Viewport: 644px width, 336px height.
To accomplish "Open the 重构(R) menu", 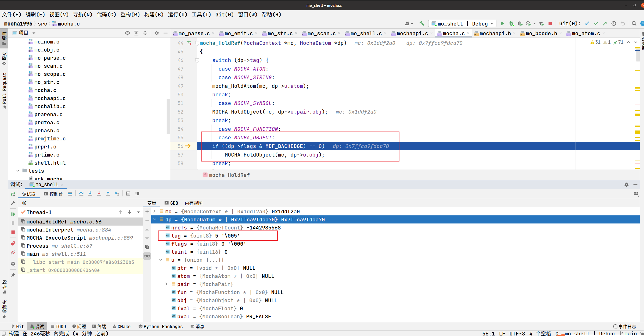I will (x=130, y=15).
